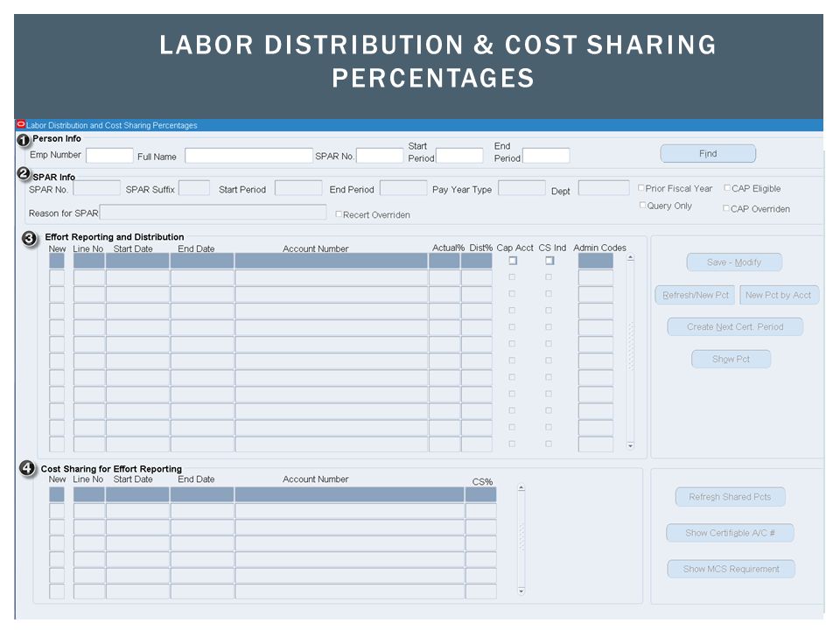Click Effort Reporting scrollbar down arrow

631,445
